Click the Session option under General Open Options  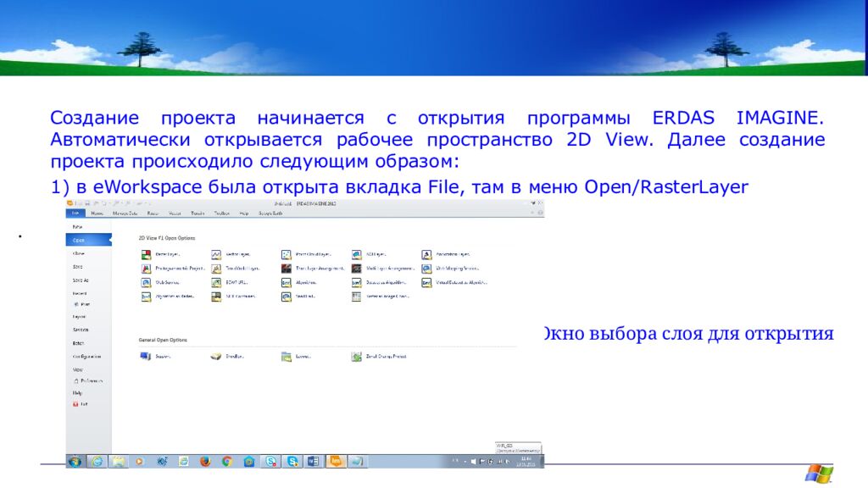pyautogui.click(x=157, y=357)
